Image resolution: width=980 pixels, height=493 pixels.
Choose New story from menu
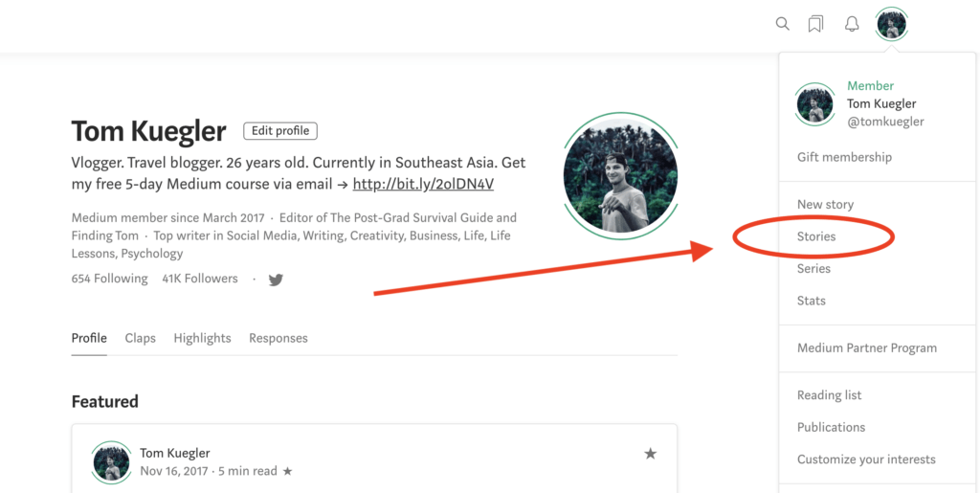(825, 204)
